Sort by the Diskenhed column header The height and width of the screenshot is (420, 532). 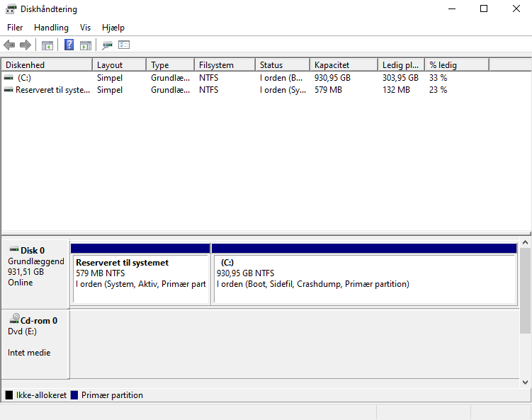(47, 64)
